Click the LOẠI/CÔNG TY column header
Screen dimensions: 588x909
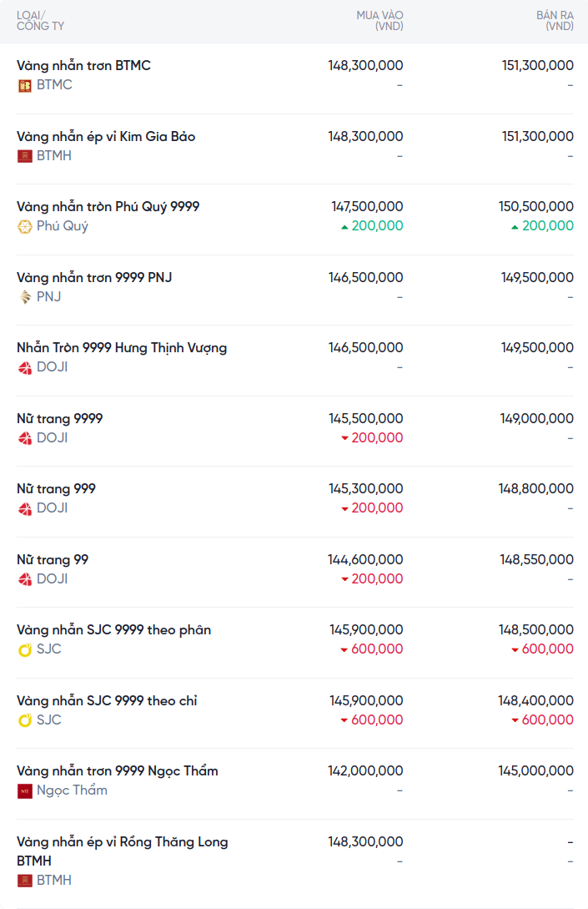pyautogui.click(x=40, y=21)
